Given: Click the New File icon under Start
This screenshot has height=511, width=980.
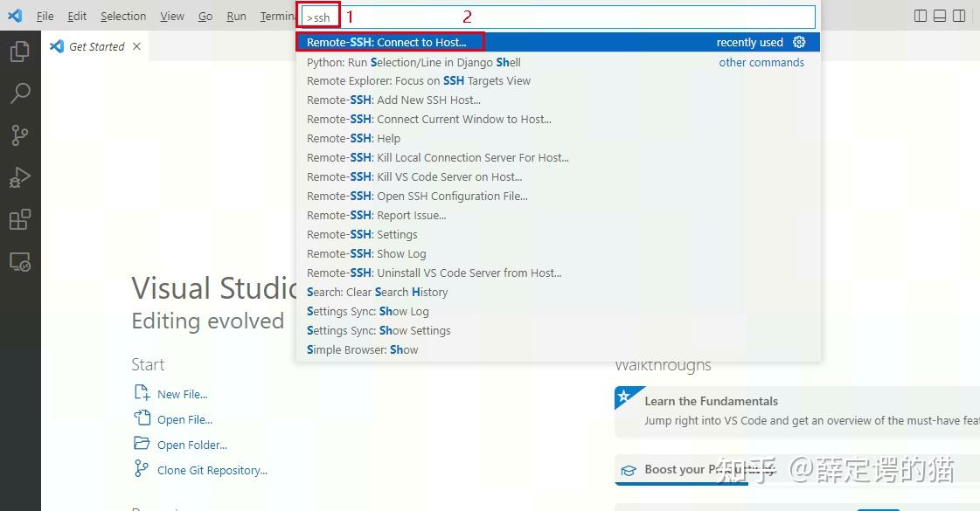Looking at the screenshot, I should pyautogui.click(x=142, y=392).
